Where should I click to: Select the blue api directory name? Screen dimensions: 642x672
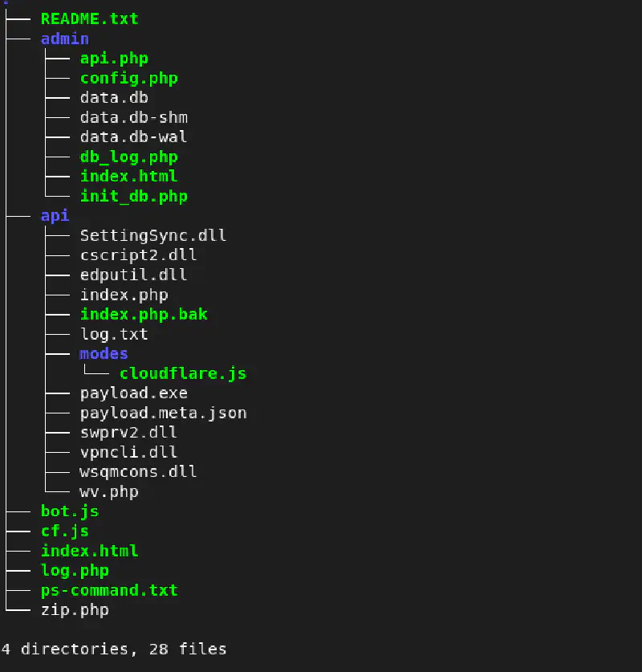click(x=55, y=216)
